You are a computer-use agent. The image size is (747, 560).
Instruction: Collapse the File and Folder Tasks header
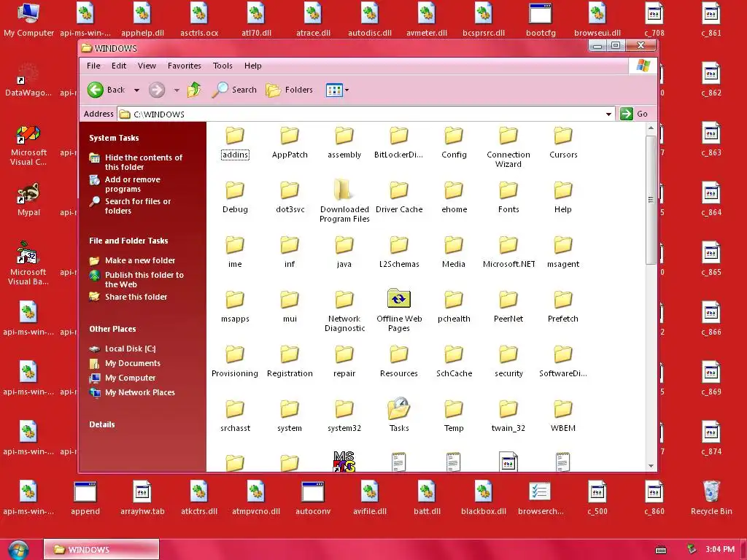pos(128,241)
